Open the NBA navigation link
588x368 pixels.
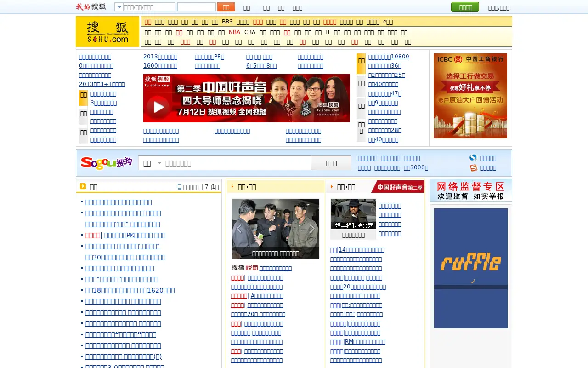234,32
